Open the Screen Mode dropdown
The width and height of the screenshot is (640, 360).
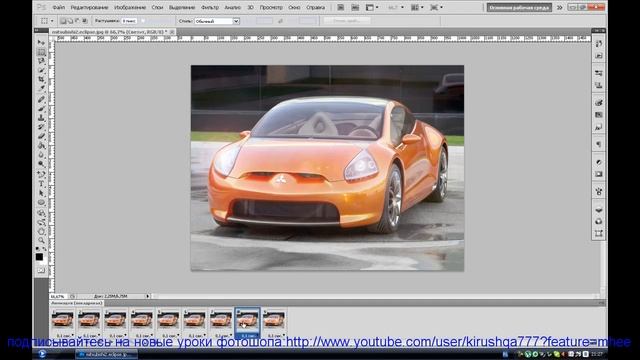436,7
